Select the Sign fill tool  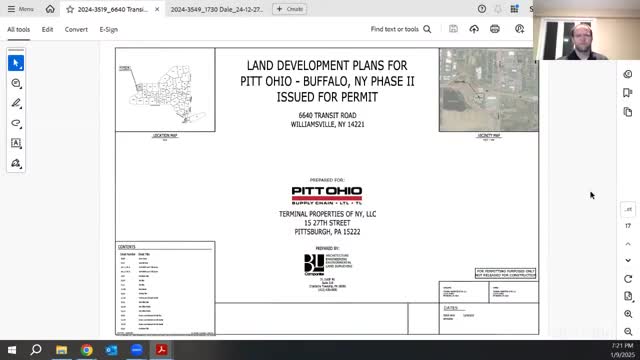click(x=16, y=163)
